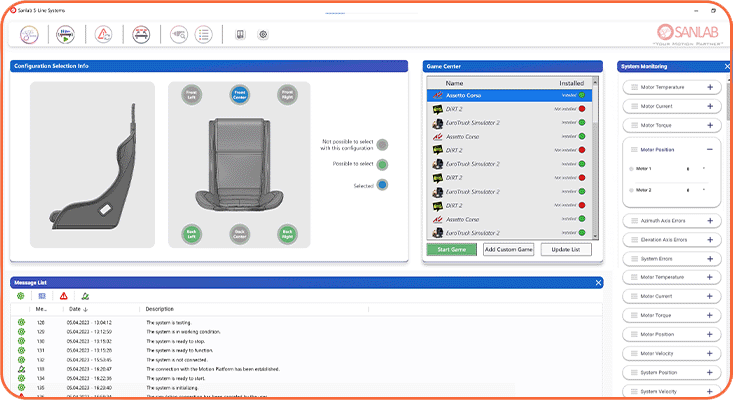Click the blue message filter icon in Message List

[42, 296]
